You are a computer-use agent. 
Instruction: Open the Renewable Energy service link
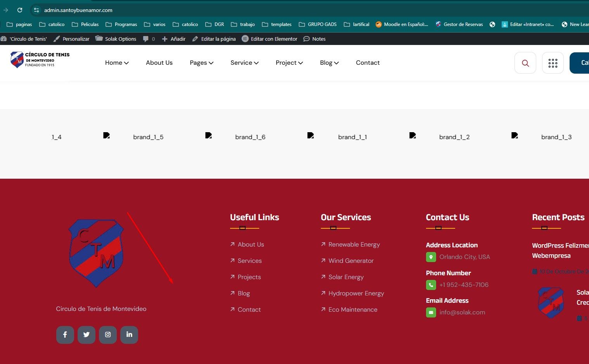354,245
